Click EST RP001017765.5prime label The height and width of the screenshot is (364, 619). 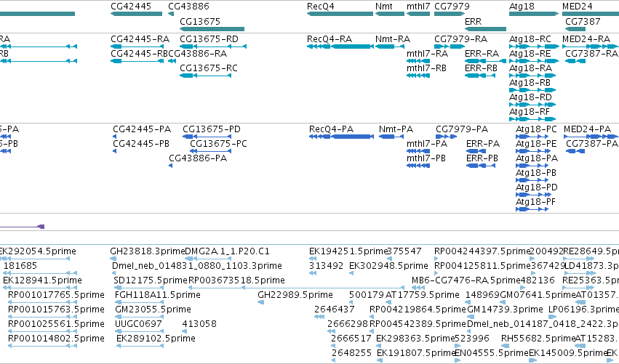[56, 294]
